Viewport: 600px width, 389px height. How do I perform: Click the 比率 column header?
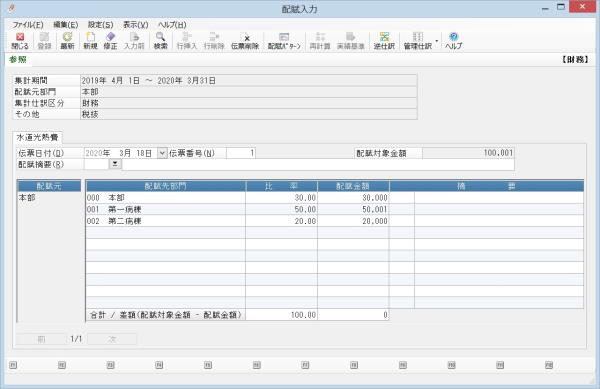(x=281, y=186)
